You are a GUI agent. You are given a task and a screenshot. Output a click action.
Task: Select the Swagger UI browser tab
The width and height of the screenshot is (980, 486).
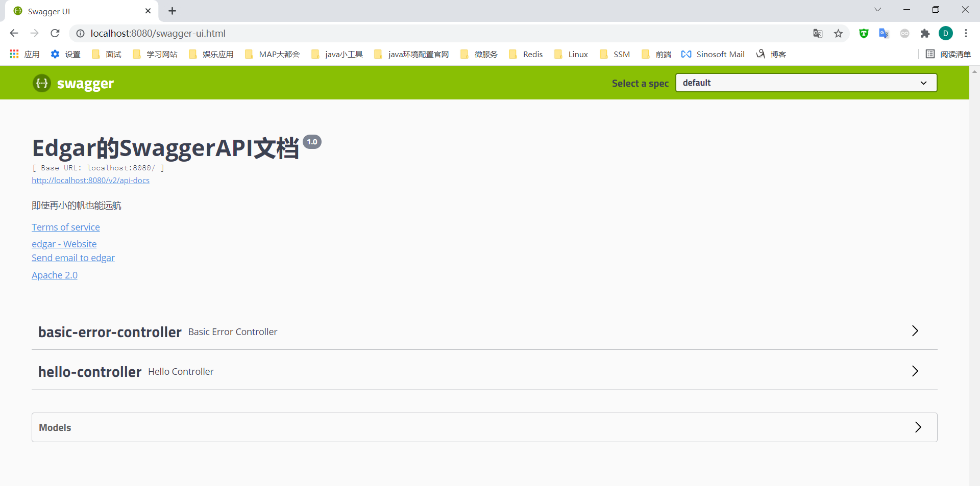coord(77,11)
